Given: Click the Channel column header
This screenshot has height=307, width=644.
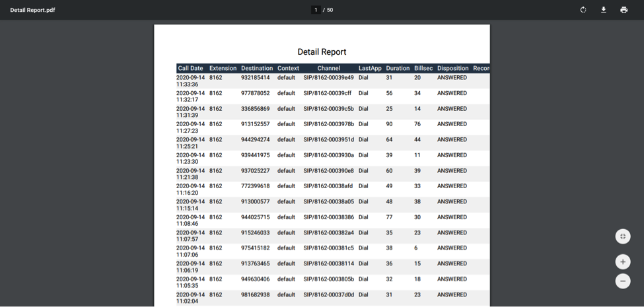Looking at the screenshot, I should coord(328,68).
